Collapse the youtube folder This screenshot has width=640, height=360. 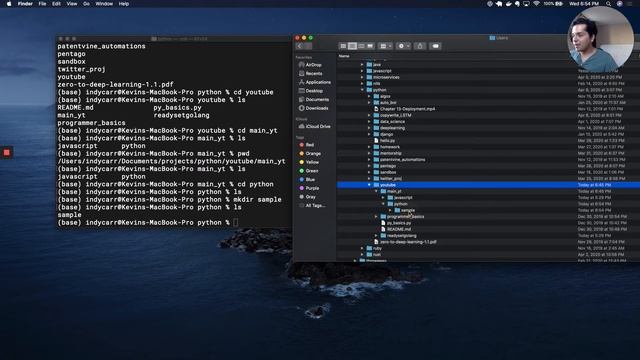point(369,185)
